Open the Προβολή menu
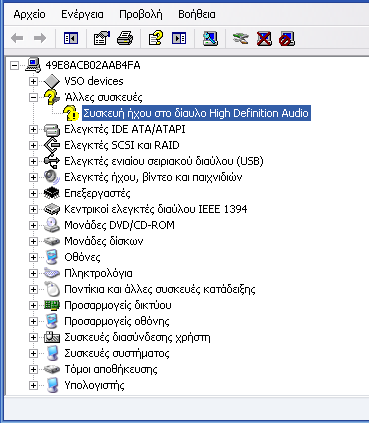The image size is (369, 423). click(141, 14)
